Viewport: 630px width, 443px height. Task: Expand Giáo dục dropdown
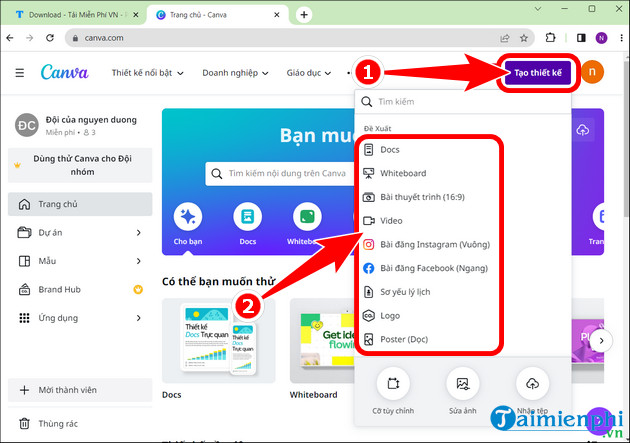coord(309,73)
